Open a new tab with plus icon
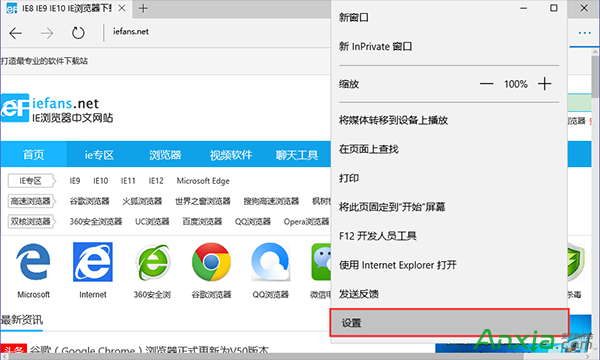Image resolution: width=600 pixels, height=360 pixels. (x=143, y=8)
